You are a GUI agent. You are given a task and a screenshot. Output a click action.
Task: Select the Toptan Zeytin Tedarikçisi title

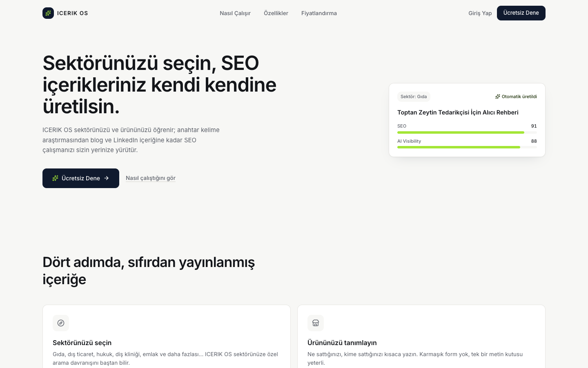point(458,112)
